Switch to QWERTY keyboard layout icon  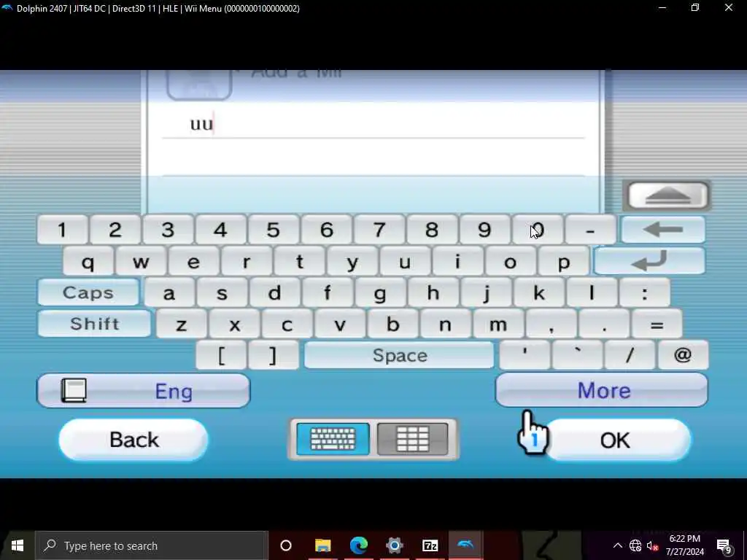click(x=333, y=438)
